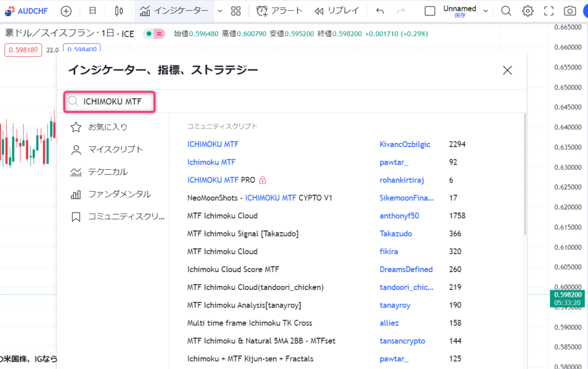Screen dimensions: 588x369
Task: Click the 1758 likes count
Action: click(x=457, y=216)
